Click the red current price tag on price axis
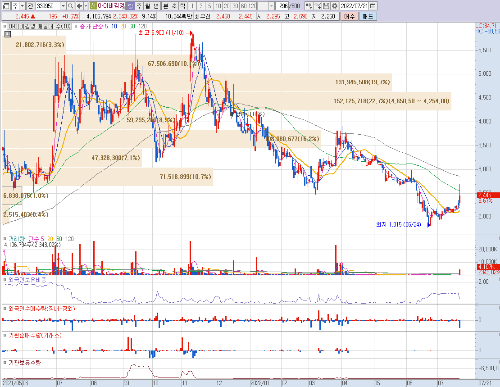The height and width of the screenshot is (387, 500). 488,195
